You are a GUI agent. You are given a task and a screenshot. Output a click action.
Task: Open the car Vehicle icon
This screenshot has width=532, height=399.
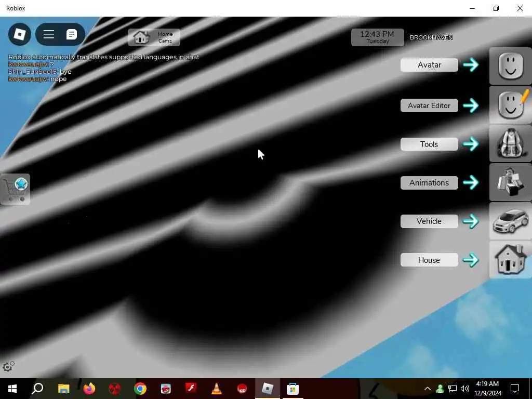tap(511, 221)
